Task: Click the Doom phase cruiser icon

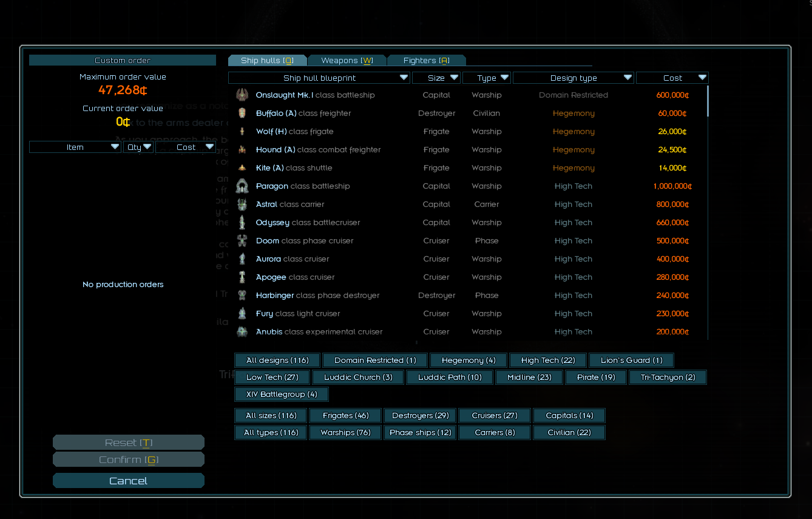Action: point(242,240)
